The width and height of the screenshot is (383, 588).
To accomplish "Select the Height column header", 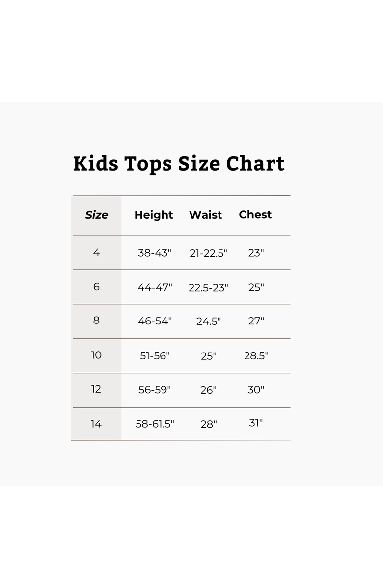I will tap(154, 215).
